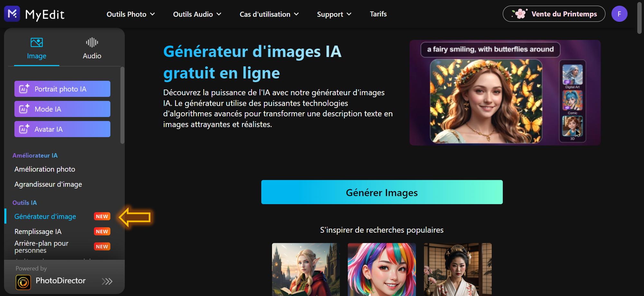644x296 pixels.
Task: Select the Image panel icon in sidebar
Action: click(36, 42)
